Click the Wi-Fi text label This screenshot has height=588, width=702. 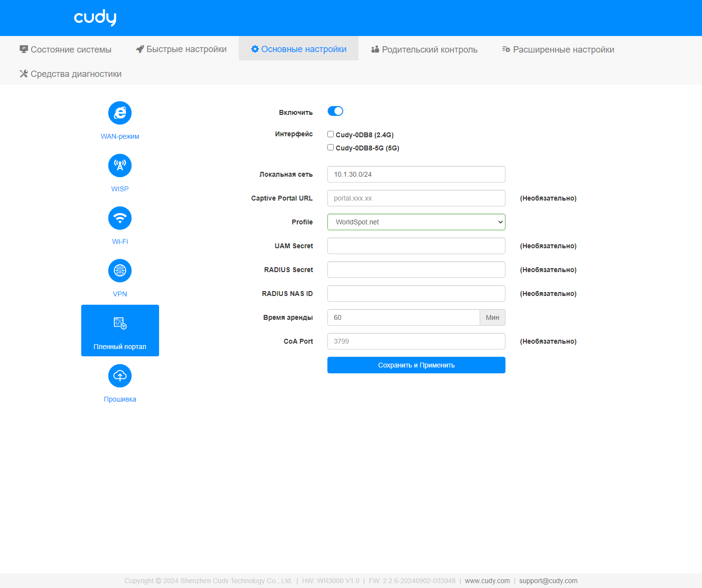tap(120, 241)
